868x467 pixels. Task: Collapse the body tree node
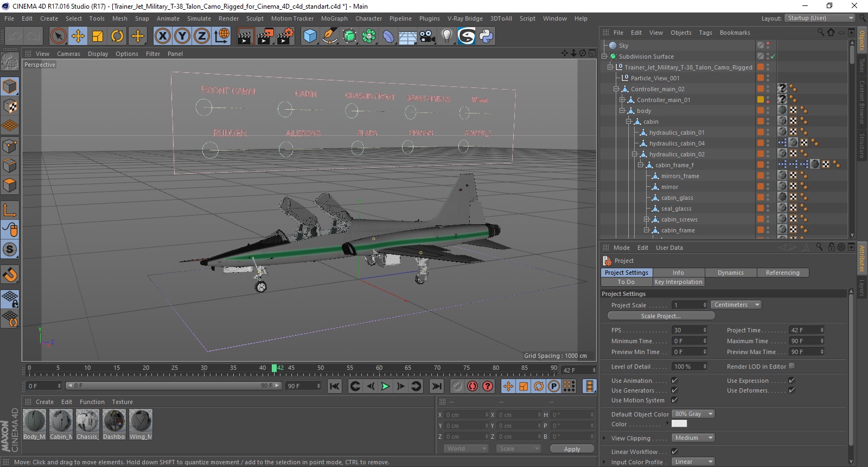click(x=623, y=111)
